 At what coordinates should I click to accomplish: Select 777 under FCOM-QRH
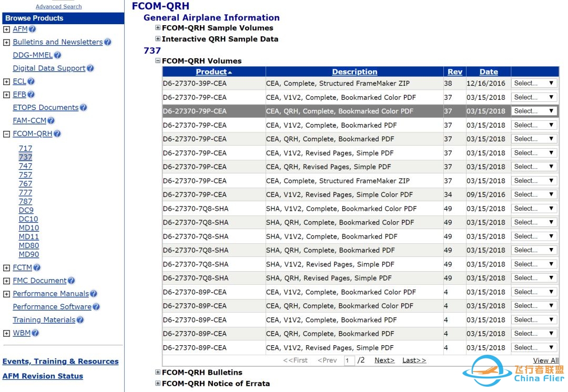[25, 192]
